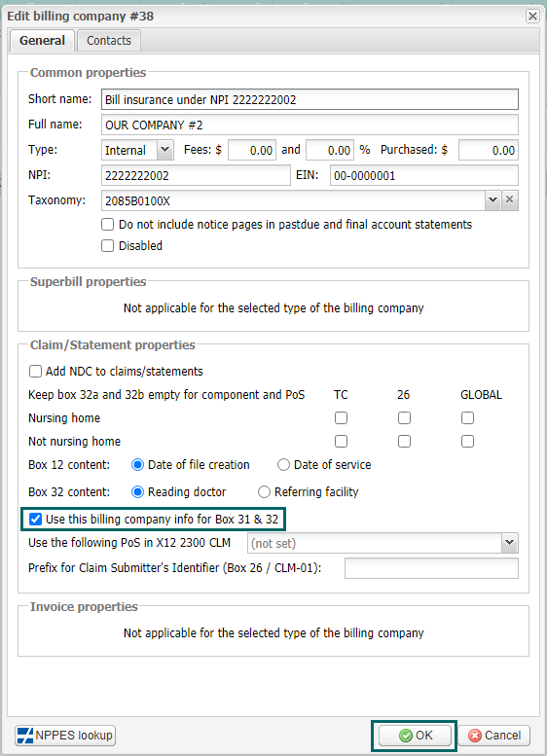547x756 pixels.
Task: Click the NPPES lookup icon button
Action: [65, 736]
